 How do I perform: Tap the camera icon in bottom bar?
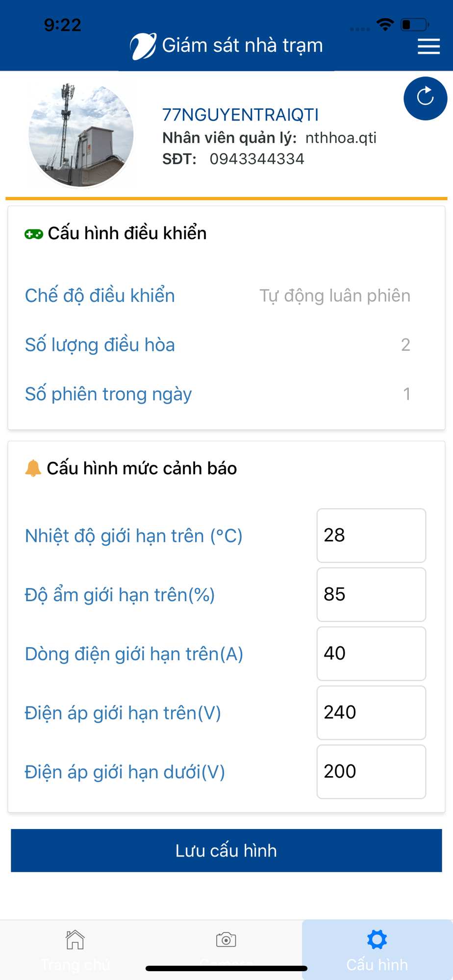226,939
